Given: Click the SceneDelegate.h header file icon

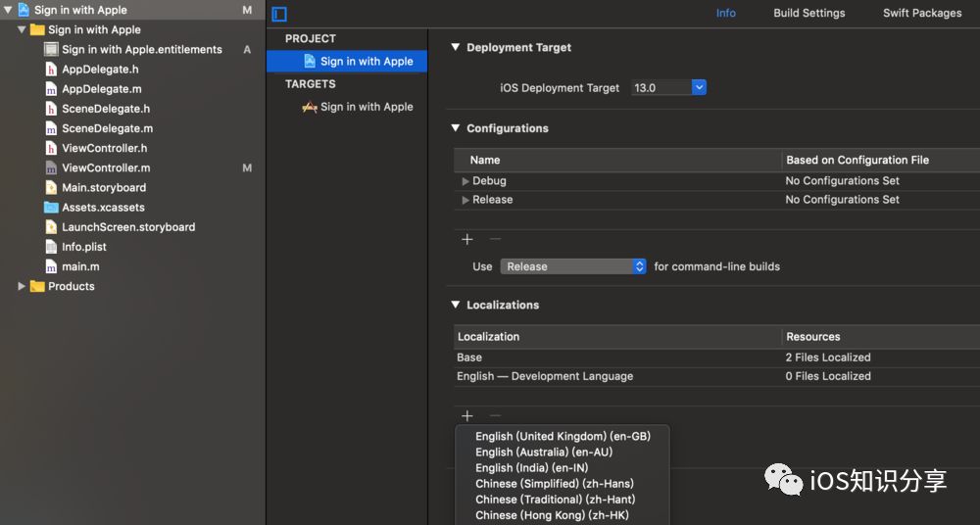Looking at the screenshot, I should click(x=51, y=109).
